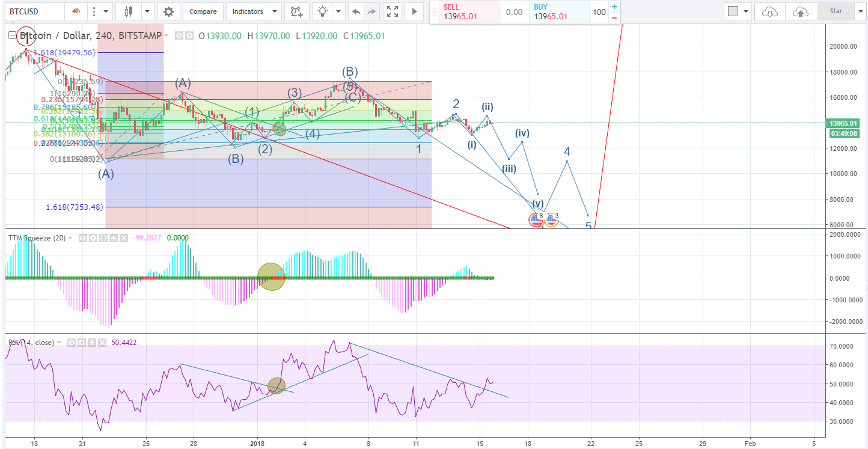Collapse the main chart pane with the minimize arrow
868x449 pixels.
click(x=13, y=35)
